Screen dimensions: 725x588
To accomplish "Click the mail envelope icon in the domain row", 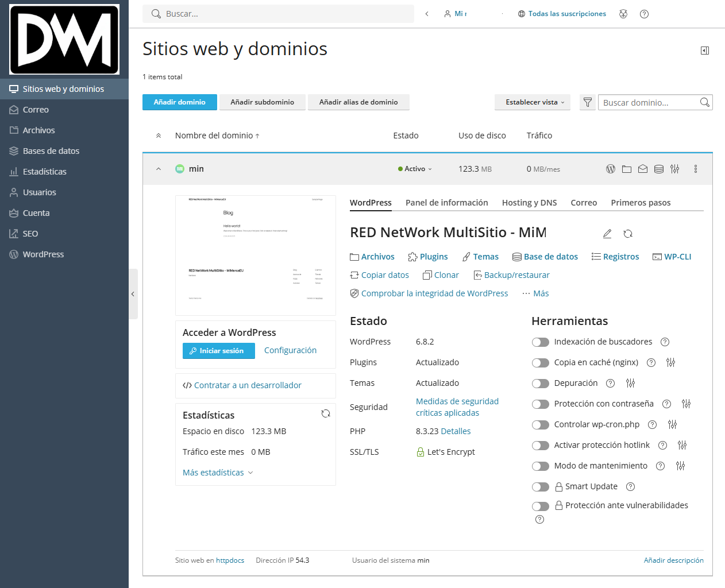I will click(x=643, y=169).
